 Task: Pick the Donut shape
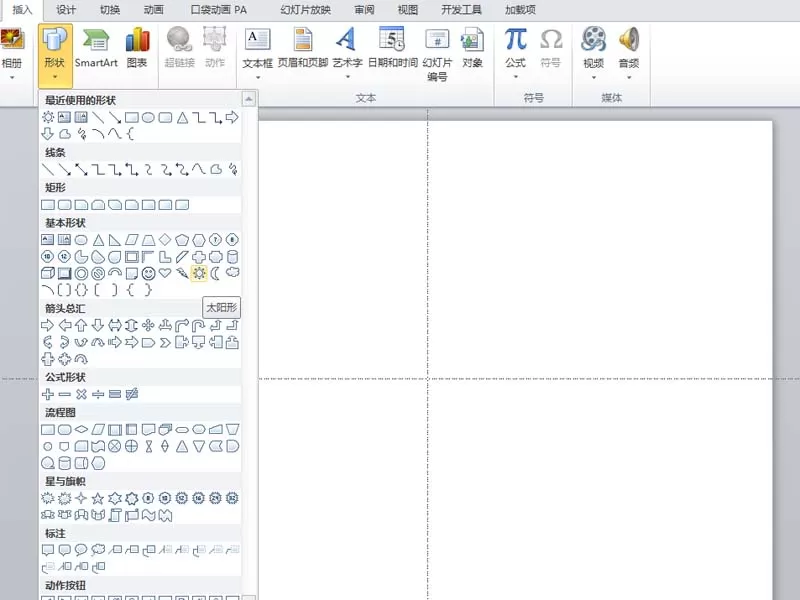click(x=81, y=273)
